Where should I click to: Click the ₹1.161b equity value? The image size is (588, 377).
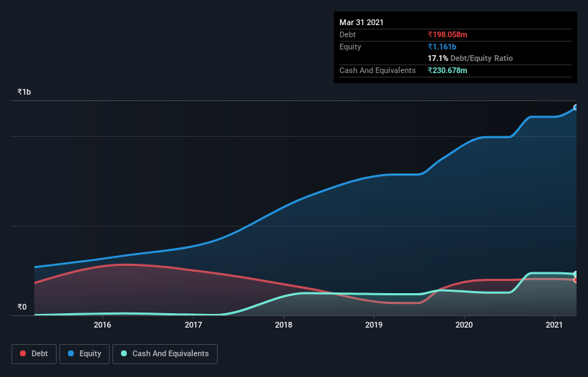[442, 47]
